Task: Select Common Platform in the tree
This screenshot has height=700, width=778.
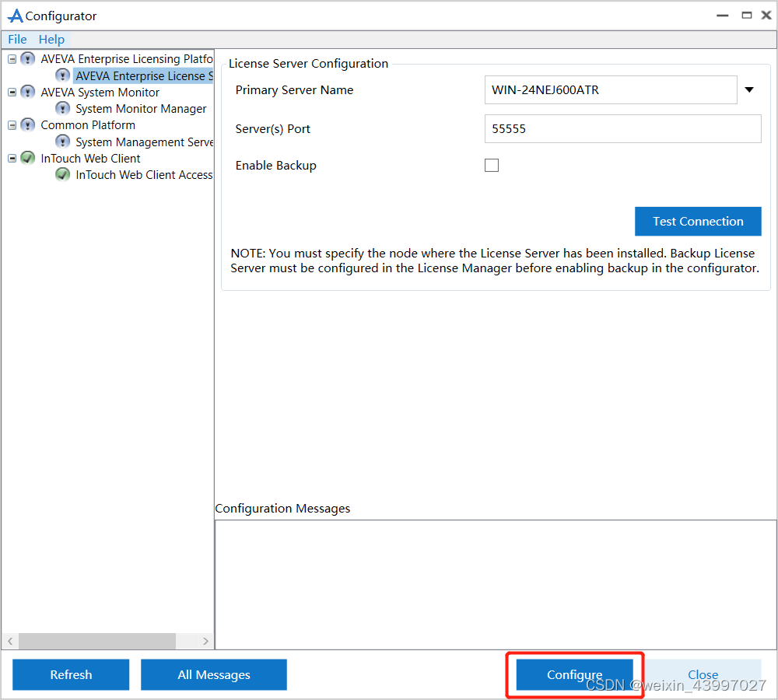Action: coord(88,125)
